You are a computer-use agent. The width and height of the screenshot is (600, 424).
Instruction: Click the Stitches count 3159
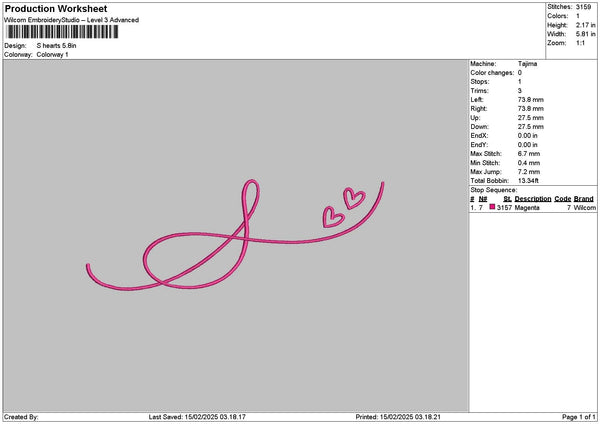click(x=586, y=6)
